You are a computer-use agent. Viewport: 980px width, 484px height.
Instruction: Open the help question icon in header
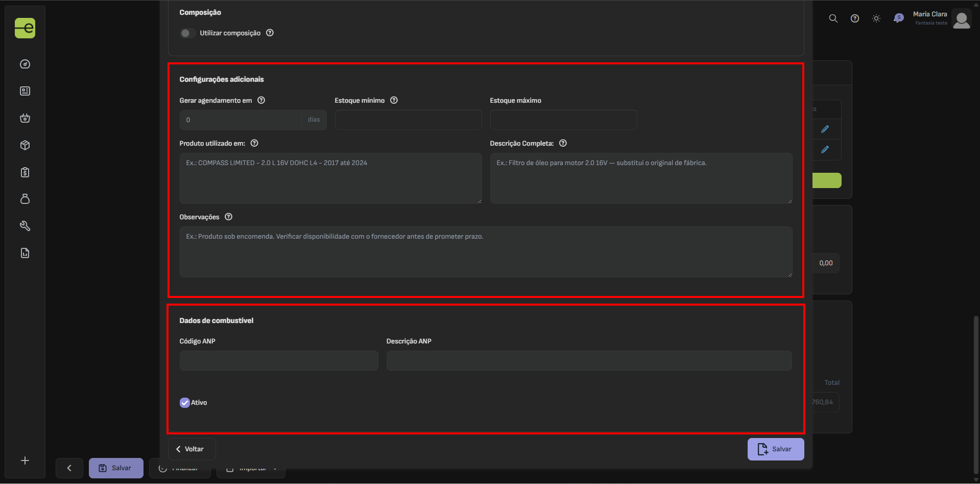click(855, 18)
